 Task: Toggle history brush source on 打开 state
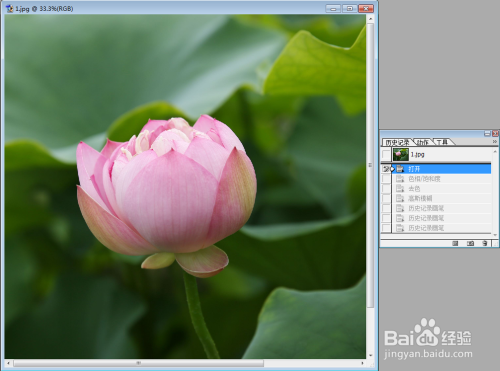386,169
